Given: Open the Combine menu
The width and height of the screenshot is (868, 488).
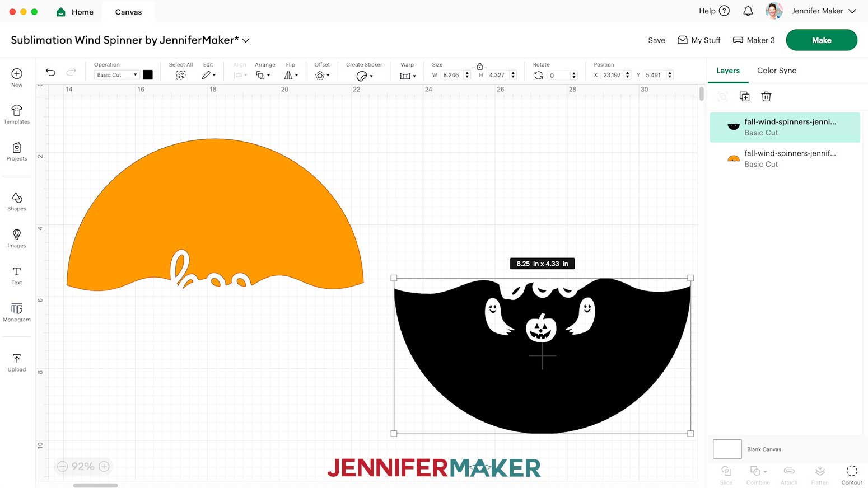Looking at the screenshot, I should [x=758, y=475].
